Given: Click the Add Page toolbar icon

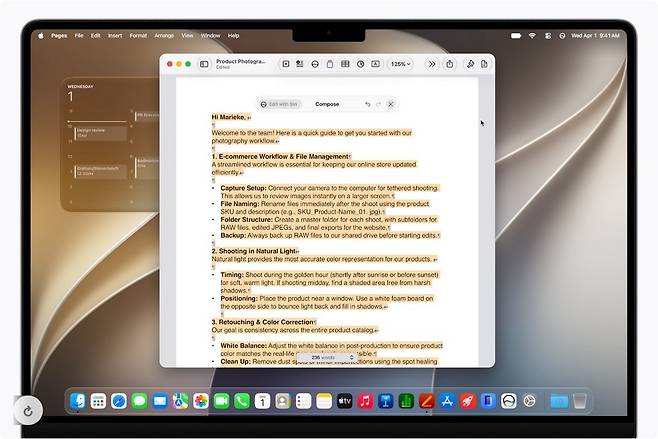Looking at the screenshot, I should (286, 64).
